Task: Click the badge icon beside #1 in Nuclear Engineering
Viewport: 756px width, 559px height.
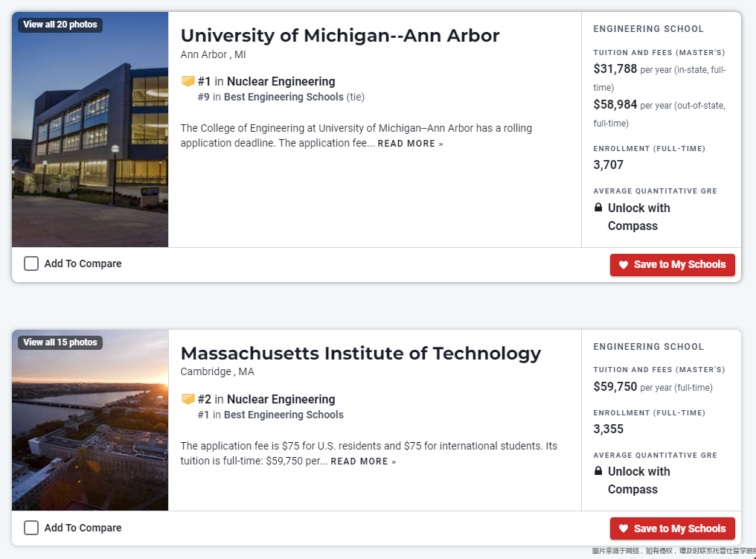Action: 188,81
